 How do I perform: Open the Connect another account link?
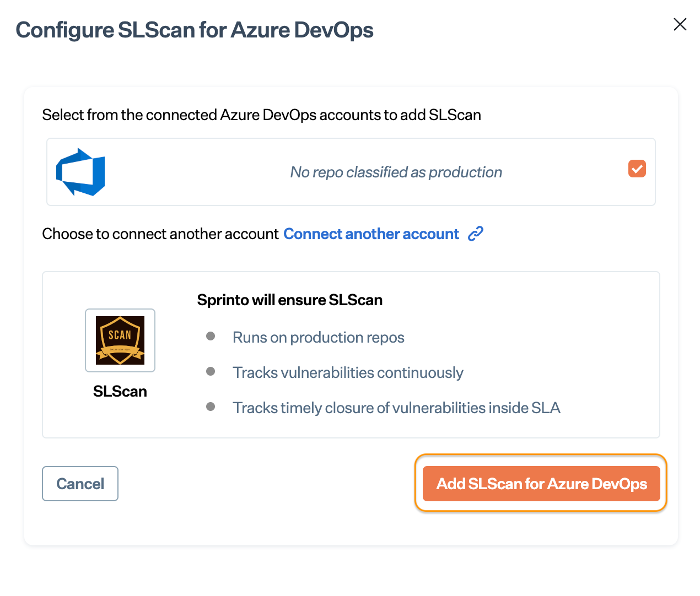click(371, 234)
